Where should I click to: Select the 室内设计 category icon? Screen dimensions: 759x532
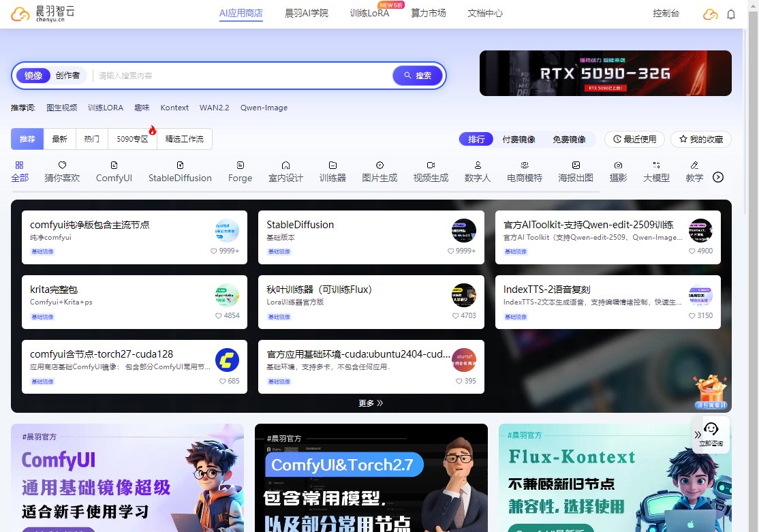(x=285, y=165)
